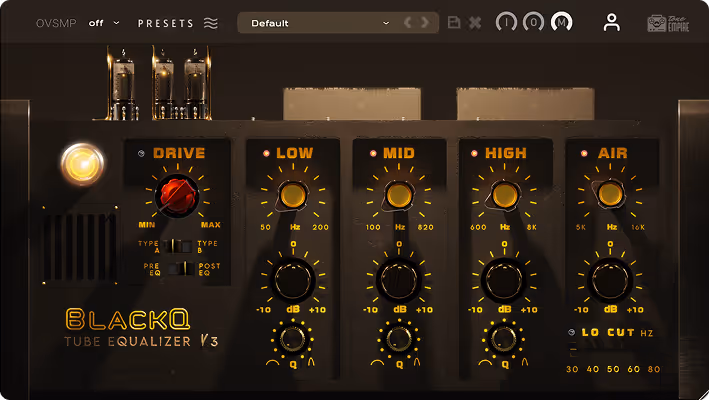Go to the previous preset arrow

tap(408, 23)
